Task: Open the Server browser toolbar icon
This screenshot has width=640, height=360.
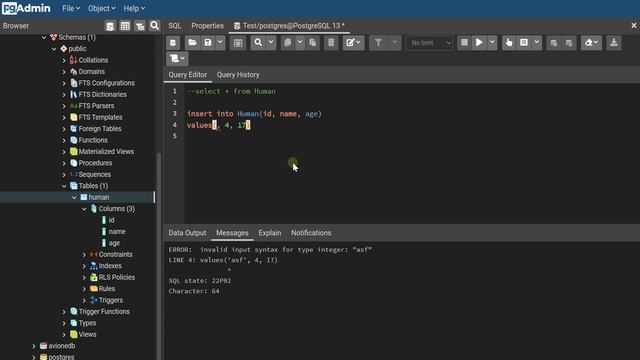Action: point(110,26)
